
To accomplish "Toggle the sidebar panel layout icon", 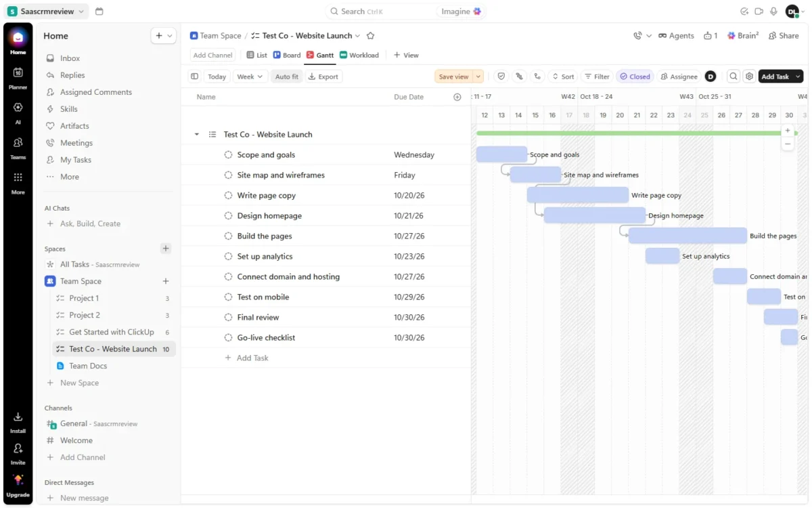I will tap(195, 77).
